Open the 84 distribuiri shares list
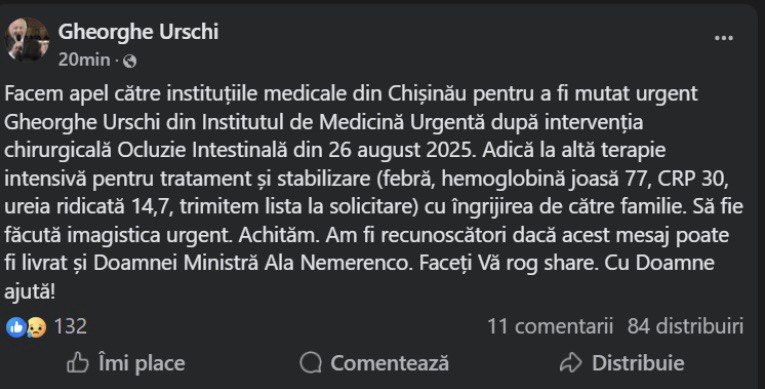Viewport: 765px width, 389px height. pyautogui.click(x=685, y=326)
